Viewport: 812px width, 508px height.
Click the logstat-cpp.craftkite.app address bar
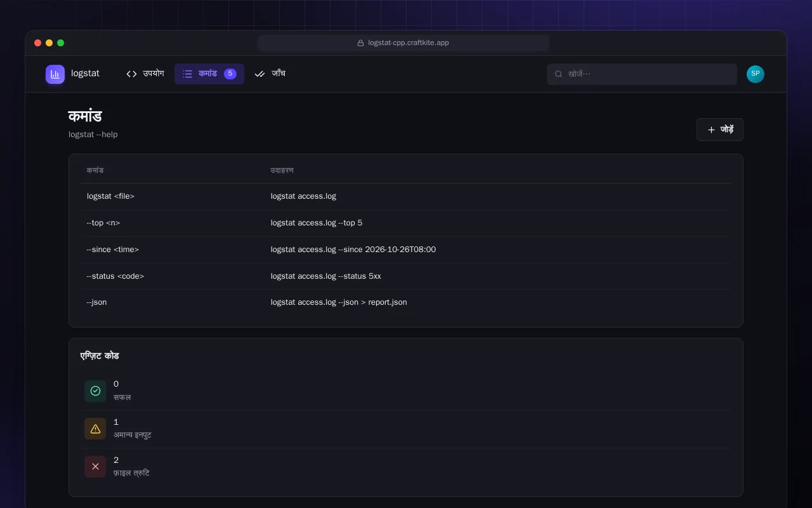click(x=403, y=43)
